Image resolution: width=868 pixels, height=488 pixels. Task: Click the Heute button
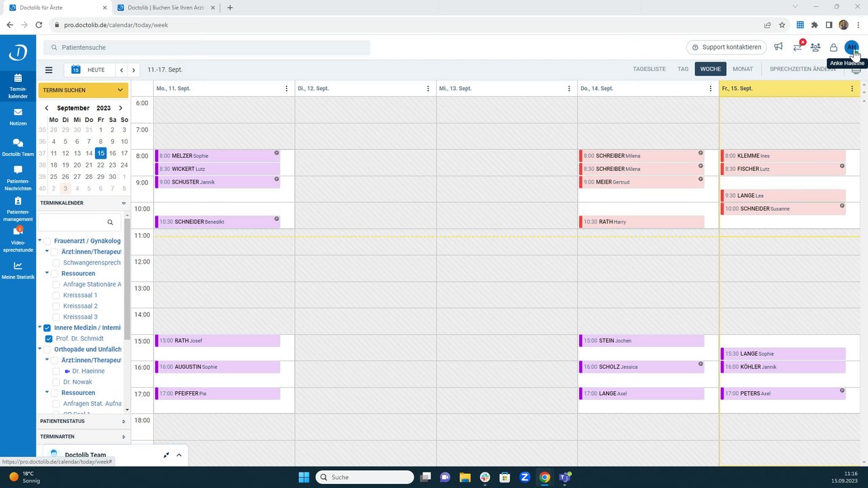pos(90,70)
